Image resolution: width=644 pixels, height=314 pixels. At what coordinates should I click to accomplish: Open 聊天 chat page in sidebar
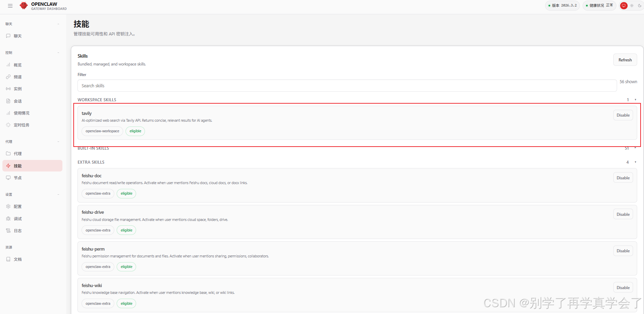click(32, 36)
